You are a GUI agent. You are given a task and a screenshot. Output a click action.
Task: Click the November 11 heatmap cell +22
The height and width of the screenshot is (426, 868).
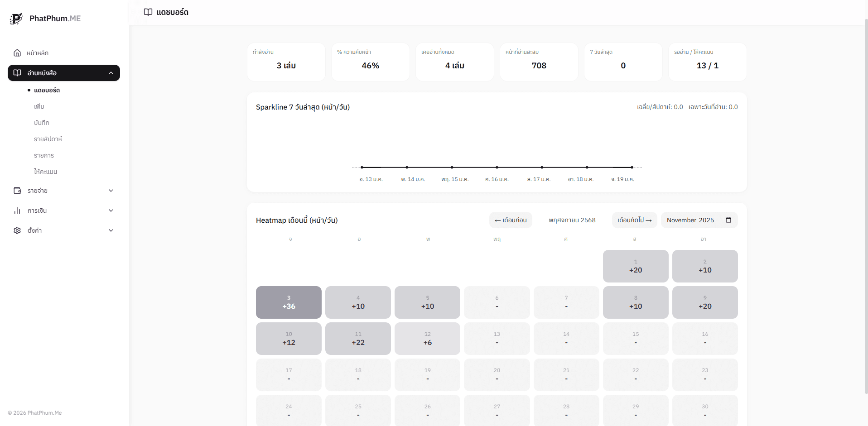pos(358,339)
